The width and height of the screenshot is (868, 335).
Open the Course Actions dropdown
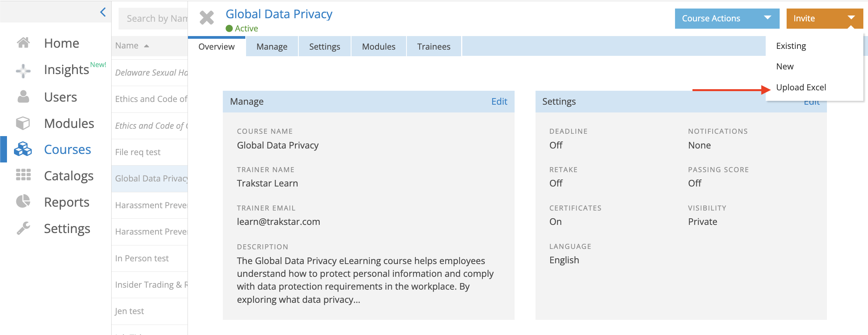(727, 18)
